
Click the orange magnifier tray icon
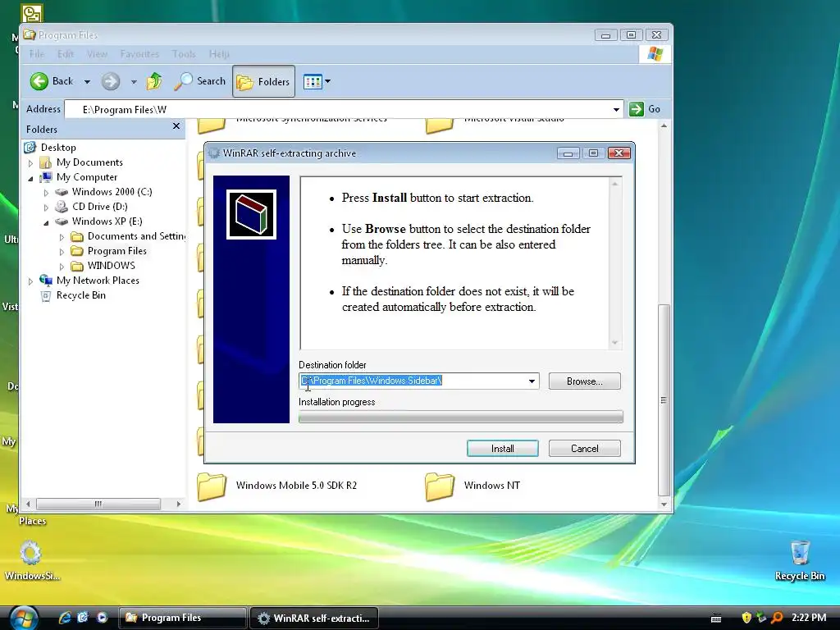point(778,618)
